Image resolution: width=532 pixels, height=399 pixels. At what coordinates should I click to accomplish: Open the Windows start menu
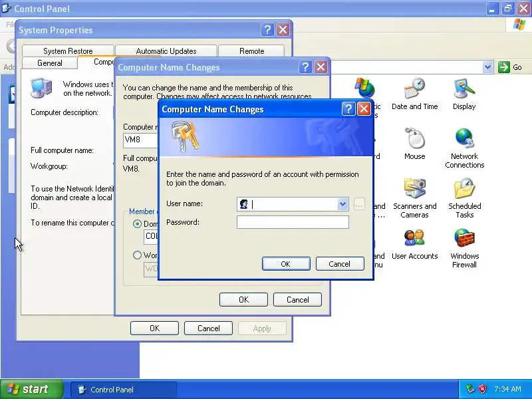tap(31, 389)
